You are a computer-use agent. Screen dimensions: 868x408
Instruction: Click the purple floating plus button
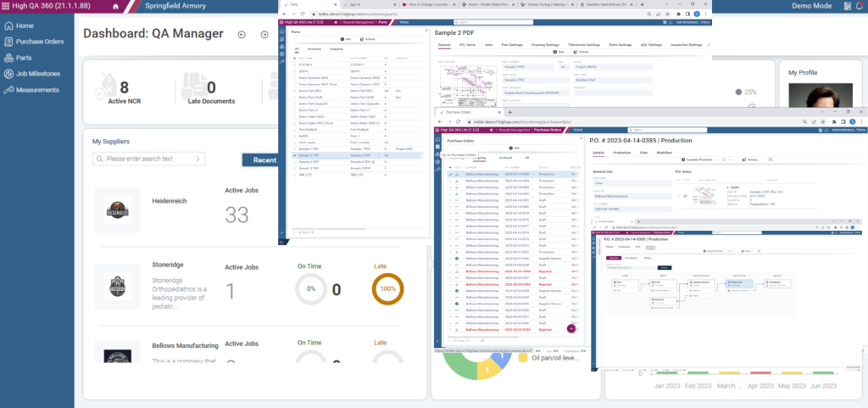[571, 328]
